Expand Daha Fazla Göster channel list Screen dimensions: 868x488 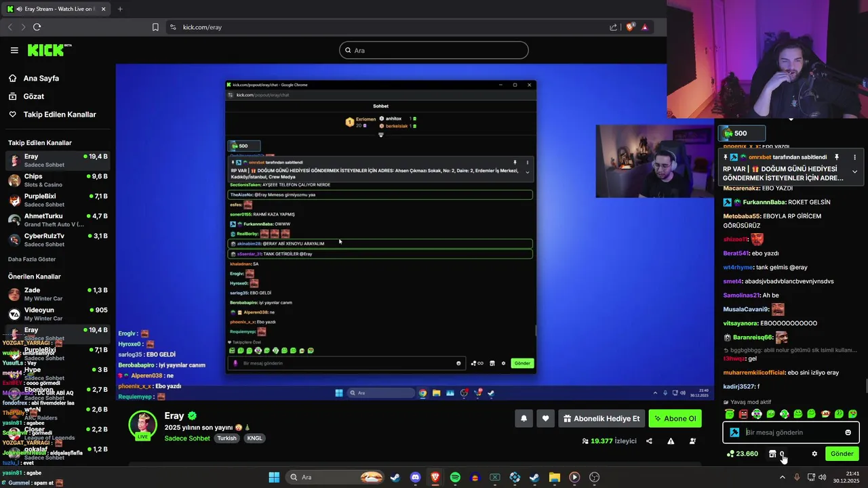point(32,259)
